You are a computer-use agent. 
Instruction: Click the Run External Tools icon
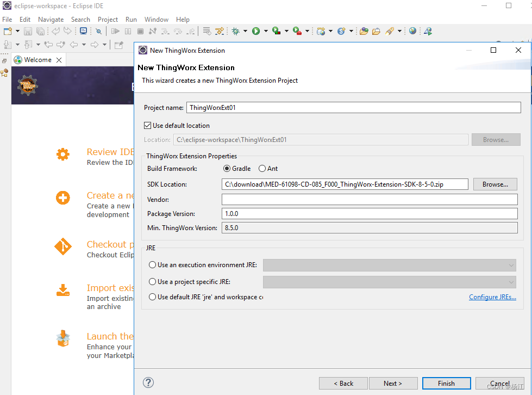click(297, 31)
